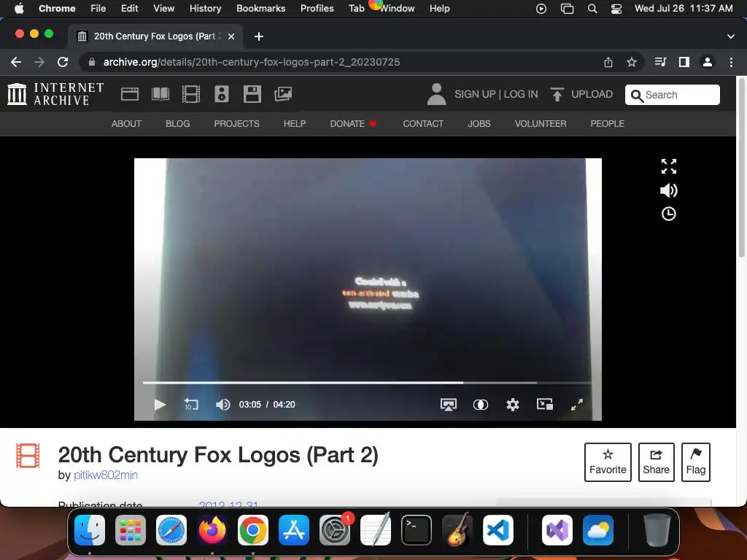Play the video
Screen dimensions: 747x560
[160, 404]
